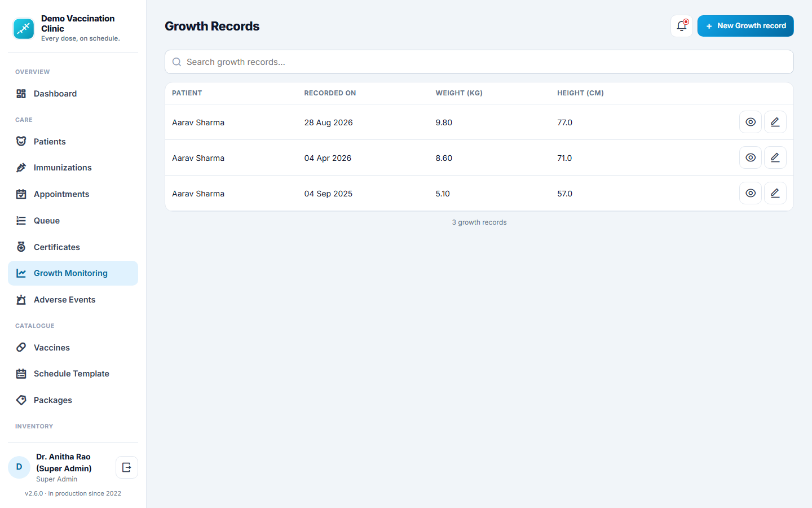Click the weight value 9.80
The height and width of the screenshot is (508, 812).
tap(444, 122)
